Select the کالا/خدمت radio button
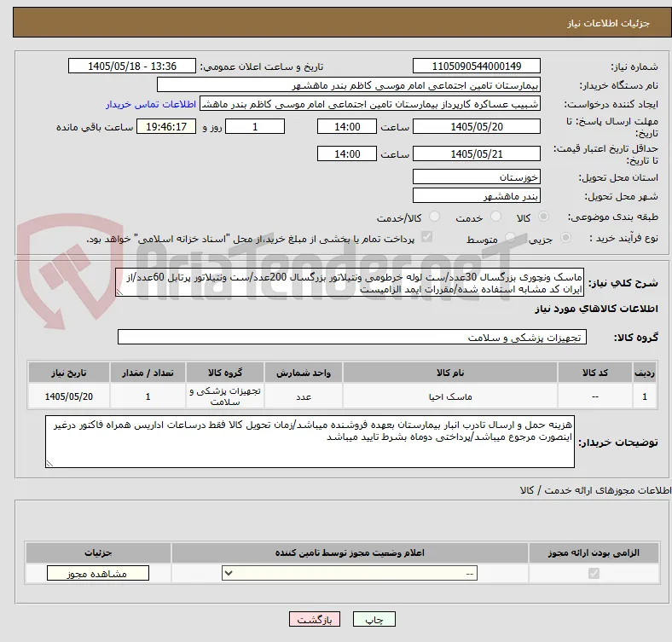The width and height of the screenshot is (672, 642). [x=435, y=217]
